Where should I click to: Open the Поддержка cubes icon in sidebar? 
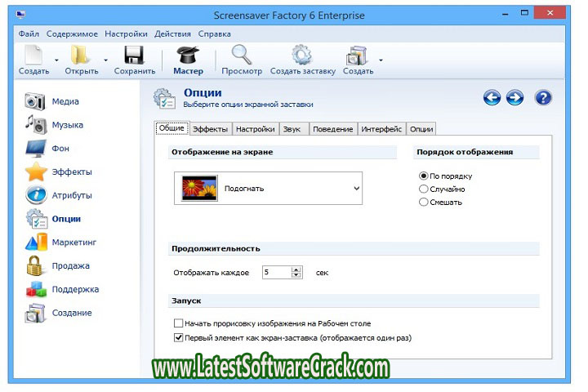[36, 289]
